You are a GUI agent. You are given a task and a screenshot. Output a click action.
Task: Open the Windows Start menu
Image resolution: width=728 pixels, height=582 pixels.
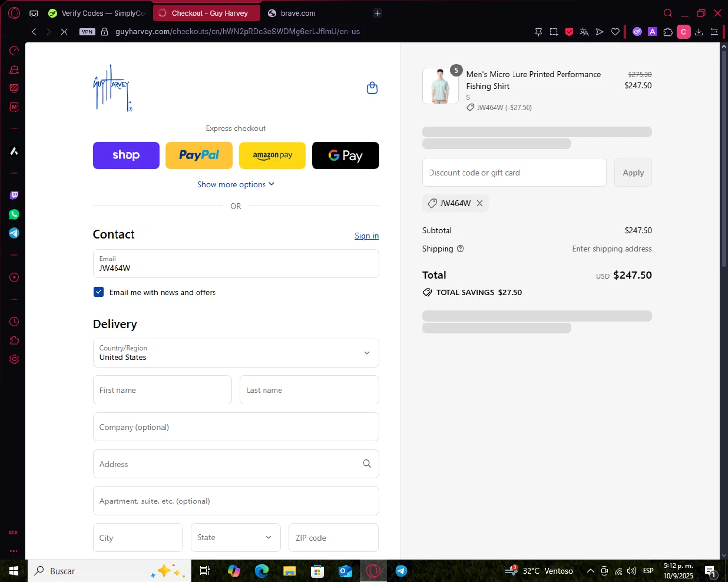pos(14,571)
